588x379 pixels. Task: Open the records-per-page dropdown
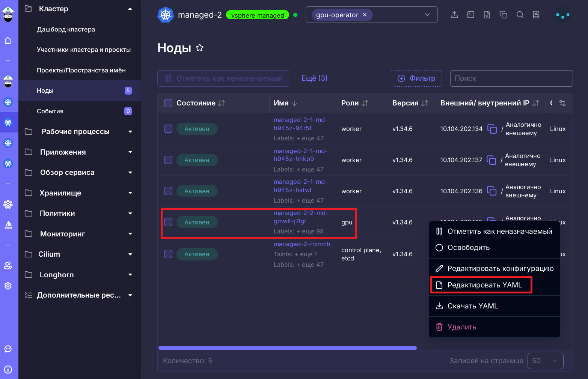(545, 361)
